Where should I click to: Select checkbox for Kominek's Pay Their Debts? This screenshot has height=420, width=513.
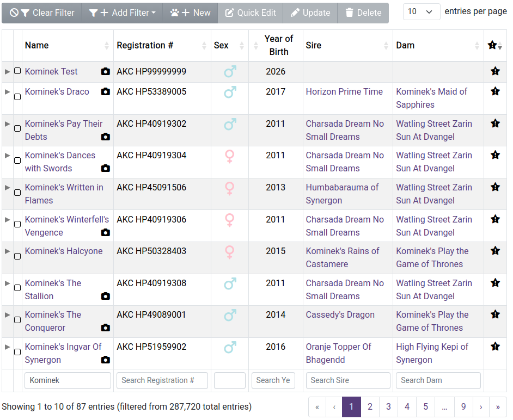[17, 128]
